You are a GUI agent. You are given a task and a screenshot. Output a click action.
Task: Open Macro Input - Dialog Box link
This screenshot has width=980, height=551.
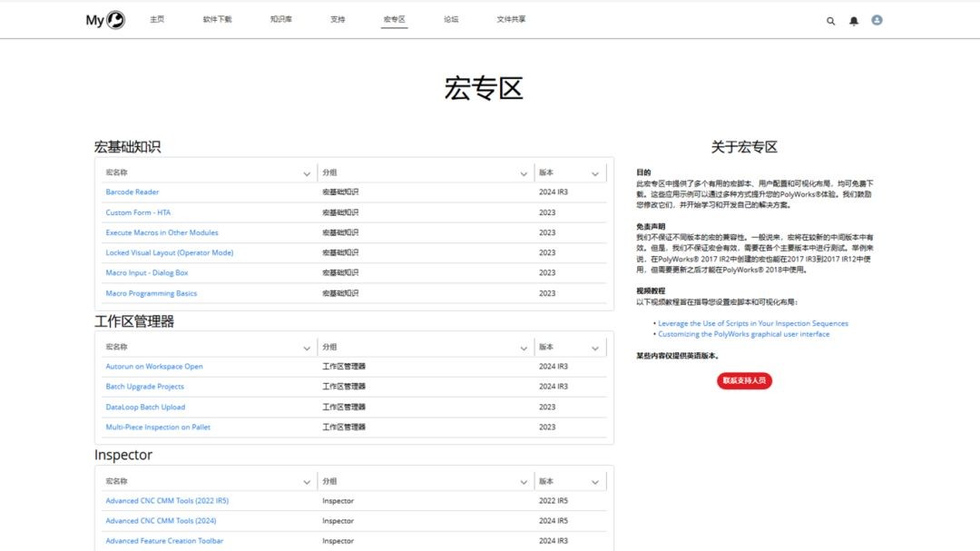click(147, 272)
